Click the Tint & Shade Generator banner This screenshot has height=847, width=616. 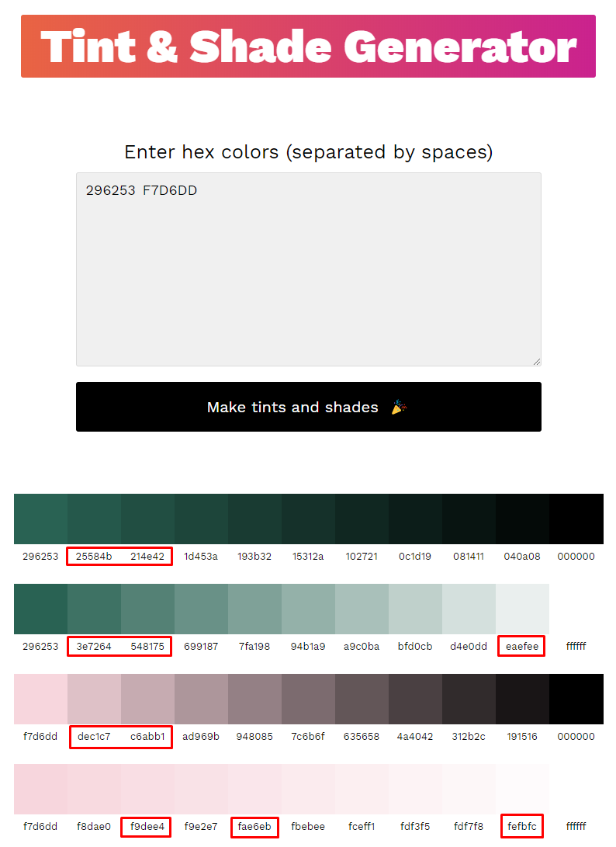pos(308,47)
